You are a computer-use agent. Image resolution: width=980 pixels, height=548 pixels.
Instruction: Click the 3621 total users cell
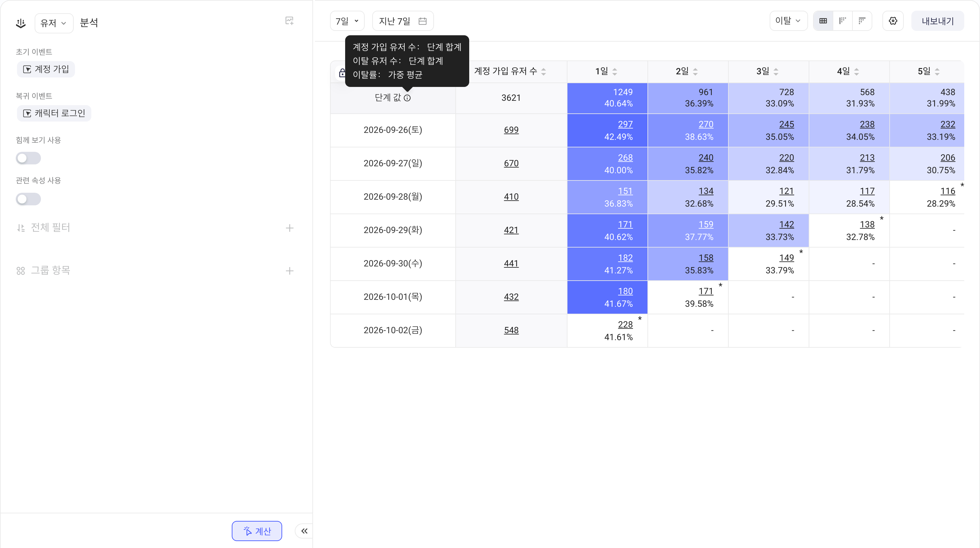(511, 98)
